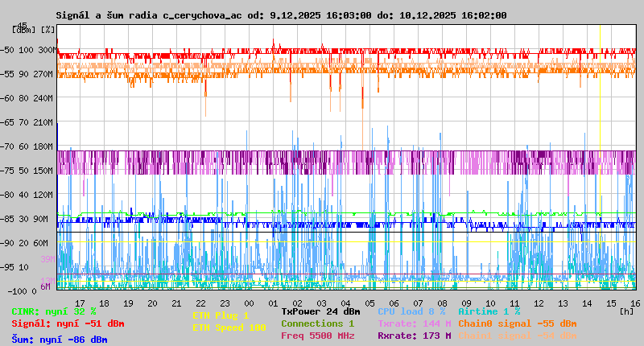The height and width of the screenshot is (346, 644).
Task: Click the Connections 1 legend entry
Action: [317, 323]
